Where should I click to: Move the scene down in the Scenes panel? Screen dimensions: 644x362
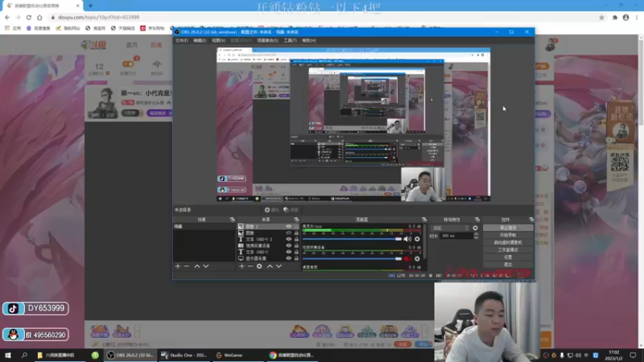[206, 266]
